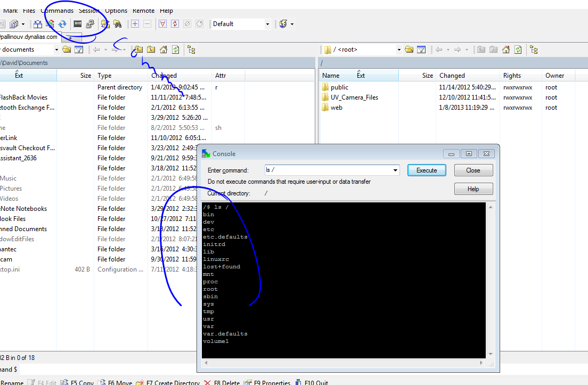The image size is (588, 385).
Task: Open the remote root path dropdown
Action: [398, 50]
